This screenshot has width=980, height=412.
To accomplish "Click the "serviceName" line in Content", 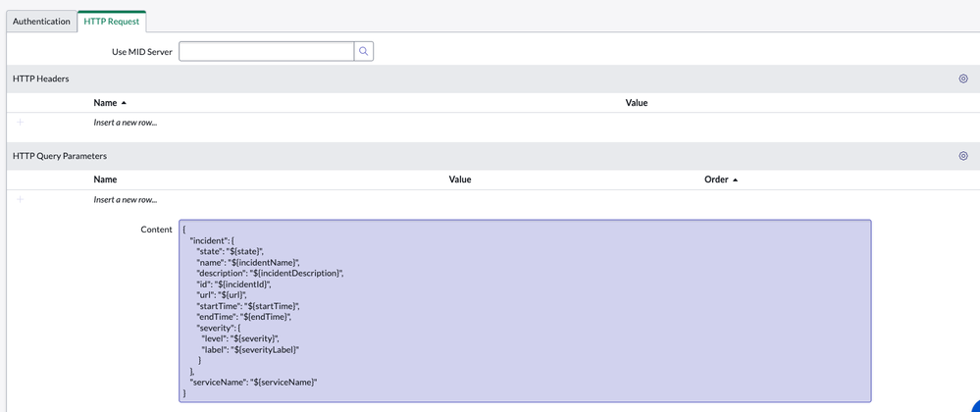I will (254, 382).
